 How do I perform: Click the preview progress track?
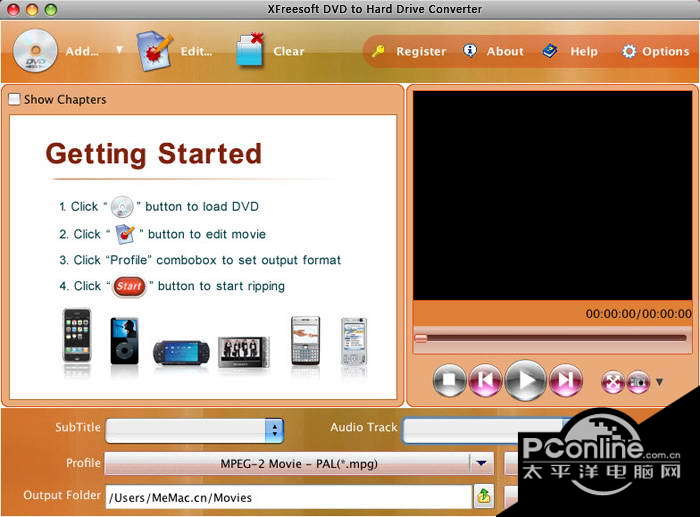[551, 338]
